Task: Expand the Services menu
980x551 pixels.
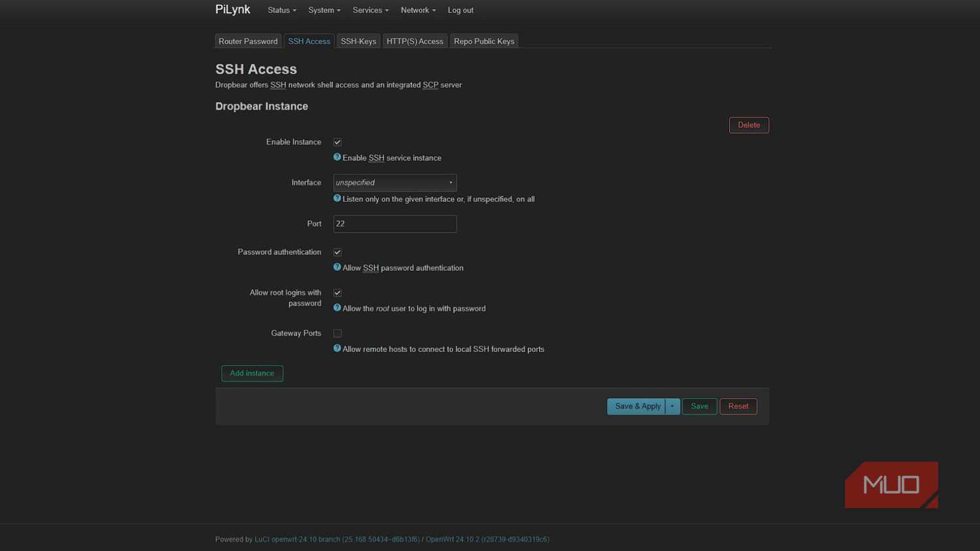Action: coord(370,10)
